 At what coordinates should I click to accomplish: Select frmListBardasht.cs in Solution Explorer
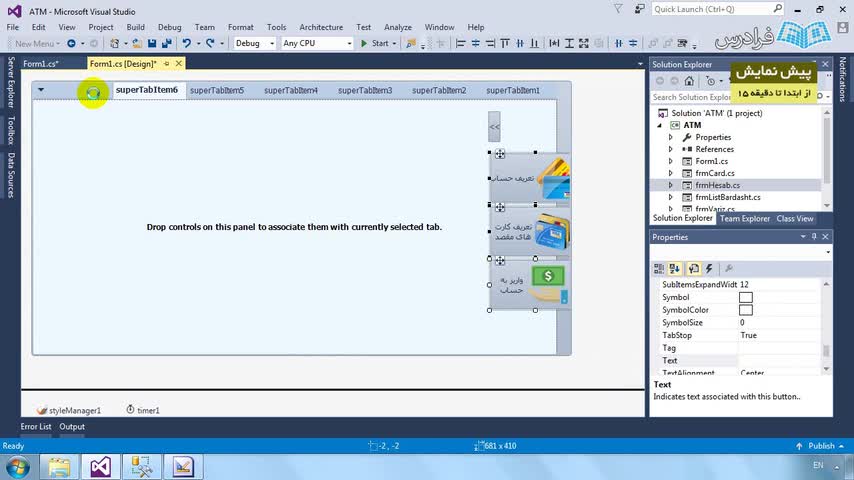[728, 197]
